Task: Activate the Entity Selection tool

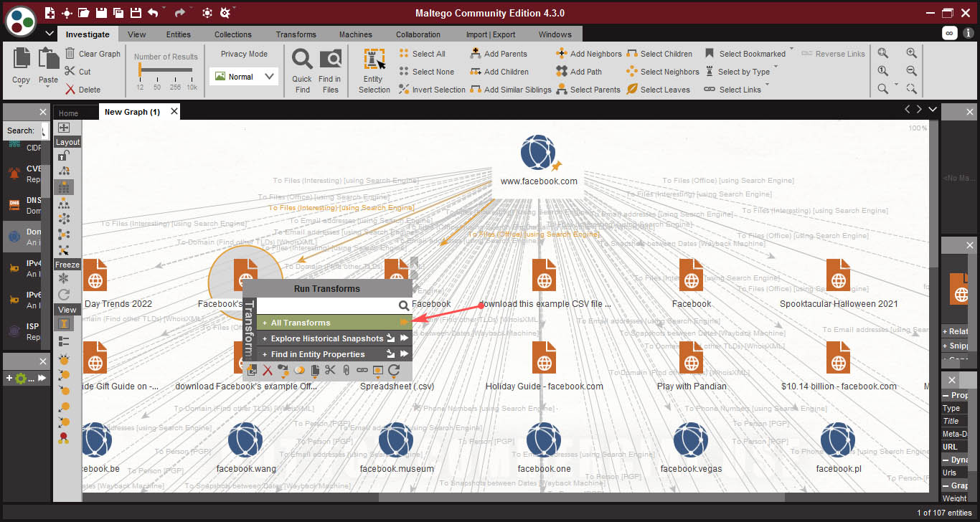Action: pos(374,60)
